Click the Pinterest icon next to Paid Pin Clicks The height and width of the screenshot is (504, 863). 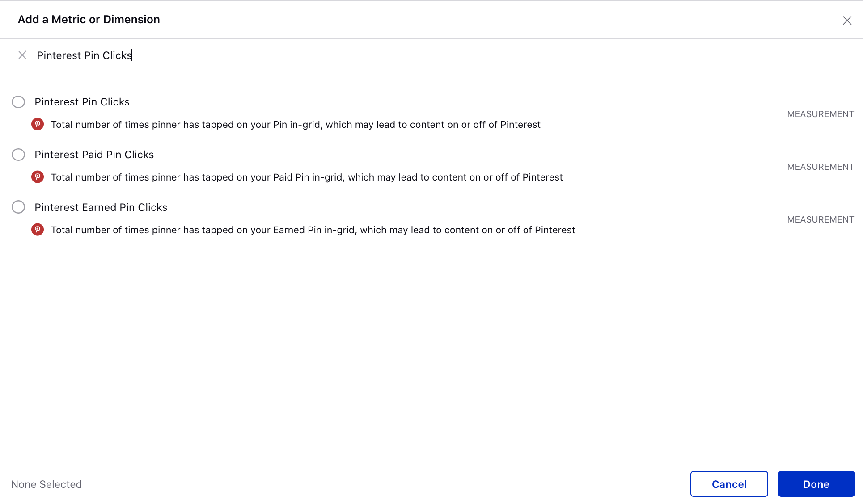coord(38,177)
